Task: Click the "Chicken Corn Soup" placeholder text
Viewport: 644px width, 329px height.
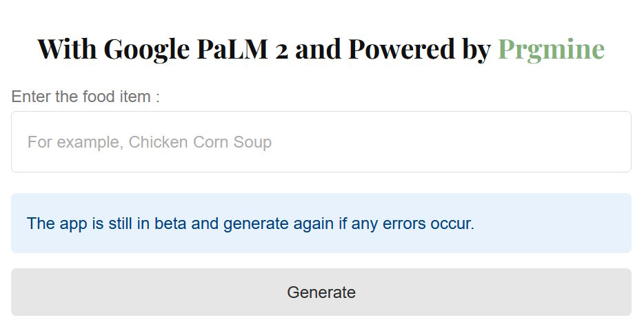Action: pyautogui.click(x=200, y=142)
